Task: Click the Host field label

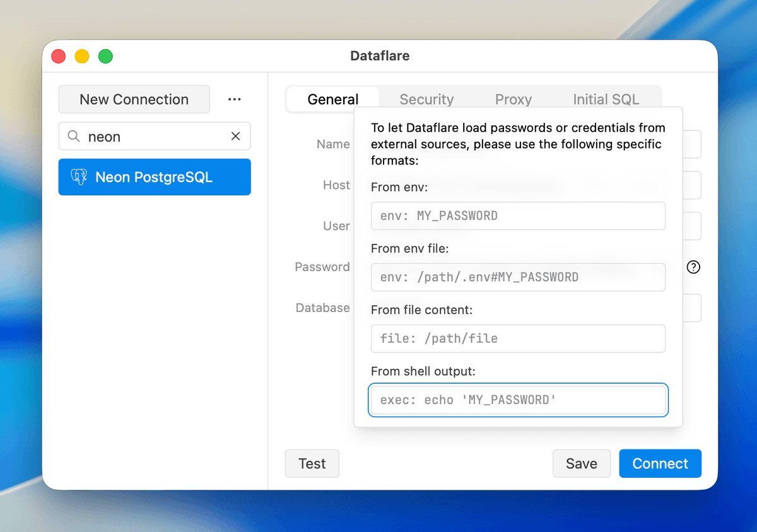Action: pos(336,185)
